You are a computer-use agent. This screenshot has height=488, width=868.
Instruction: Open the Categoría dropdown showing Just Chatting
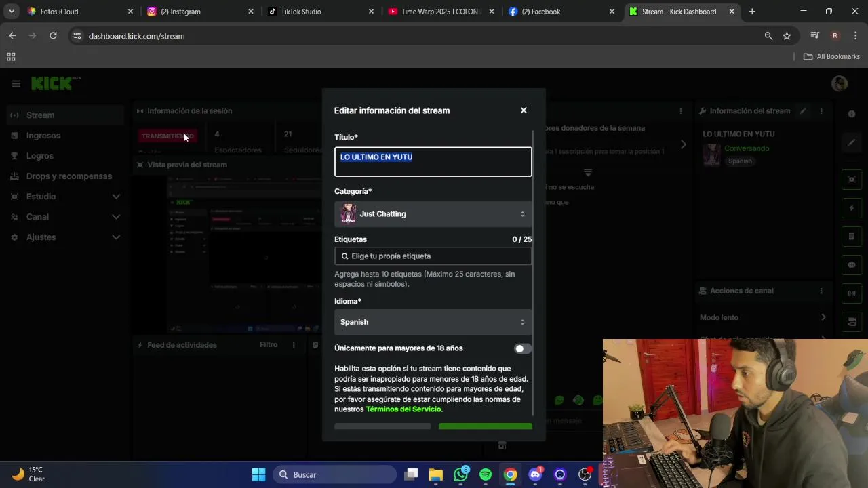pyautogui.click(x=433, y=214)
